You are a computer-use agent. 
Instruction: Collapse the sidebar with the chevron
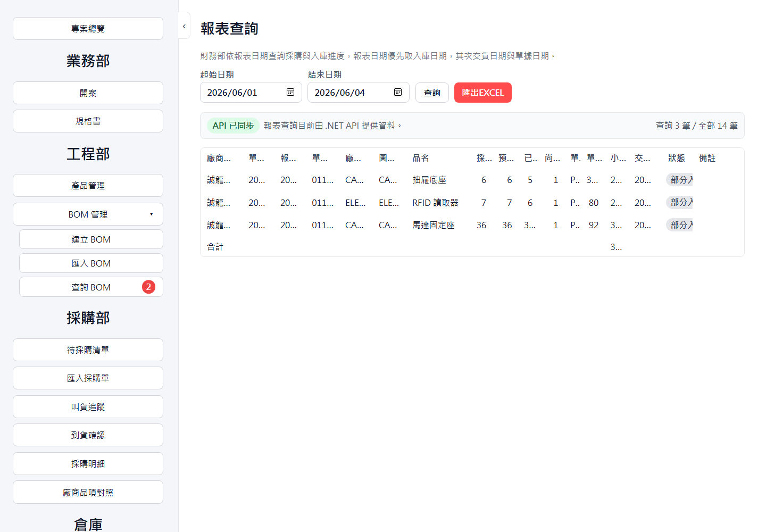click(184, 26)
